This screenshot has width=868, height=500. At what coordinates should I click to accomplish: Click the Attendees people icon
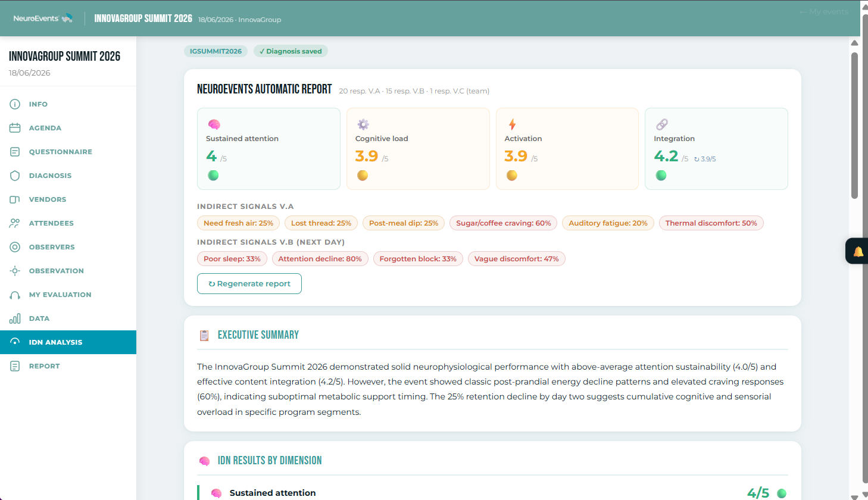pyautogui.click(x=15, y=223)
